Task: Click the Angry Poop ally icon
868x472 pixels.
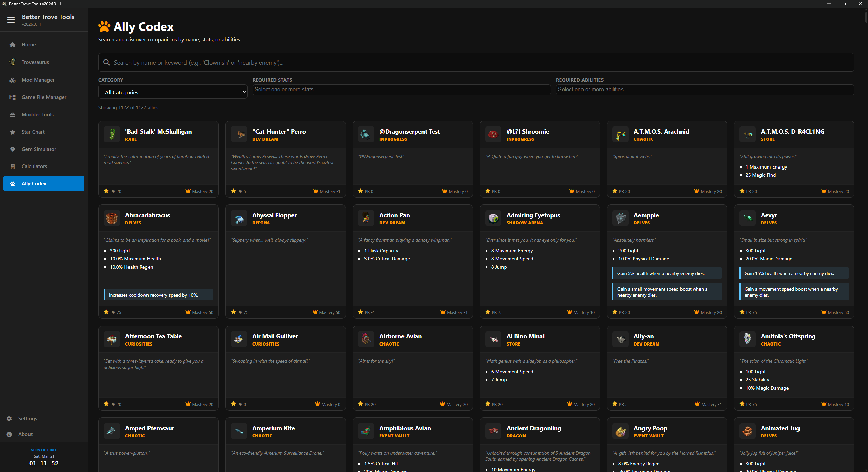Action: click(620, 431)
